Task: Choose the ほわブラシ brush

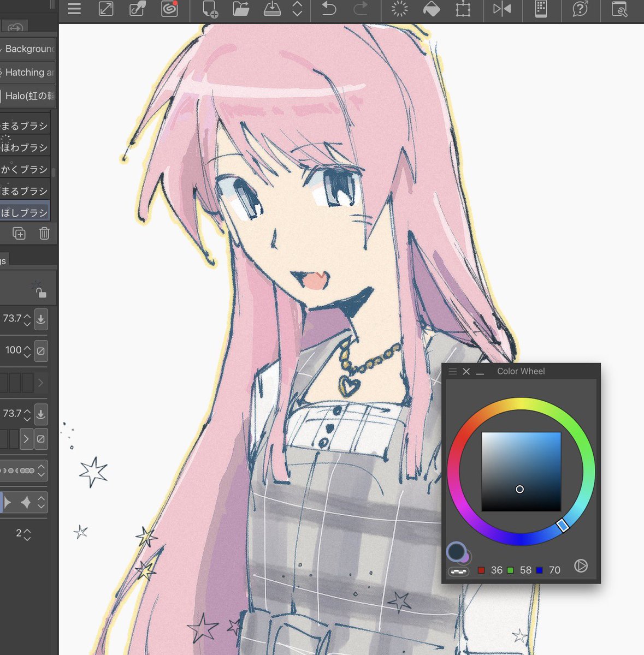Action: (25, 147)
